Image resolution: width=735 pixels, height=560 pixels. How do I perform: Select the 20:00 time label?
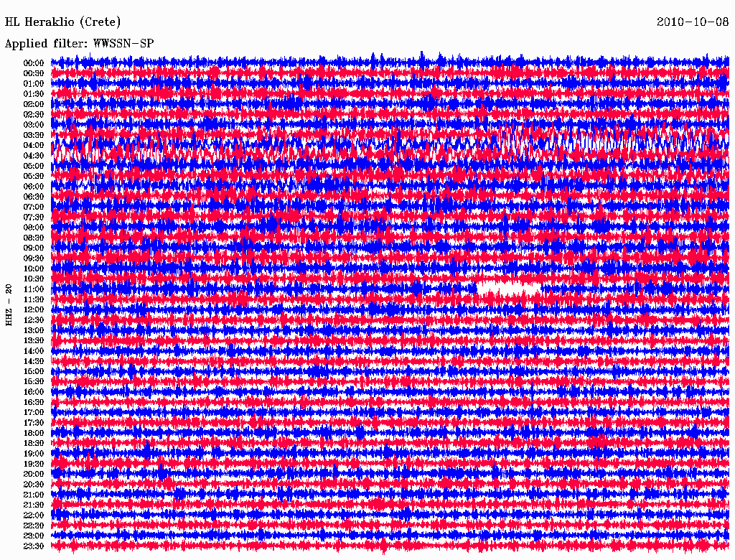tap(34, 474)
